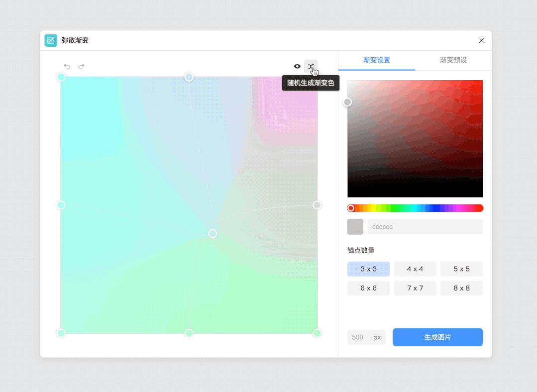Choose the 7 x 7 anchor option
The width and height of the screenshot is (537, 392).
pyautogui.click(x=415, y=288)
